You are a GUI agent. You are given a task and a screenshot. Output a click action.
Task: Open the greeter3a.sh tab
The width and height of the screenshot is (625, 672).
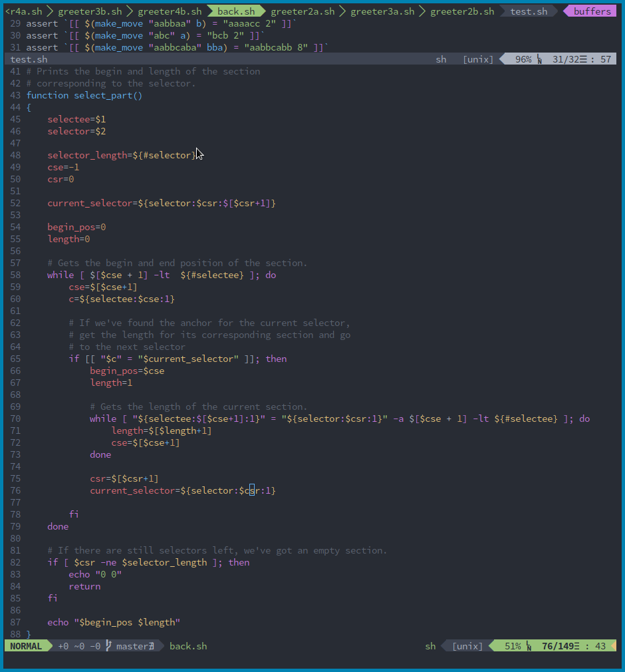click(382, 11)
